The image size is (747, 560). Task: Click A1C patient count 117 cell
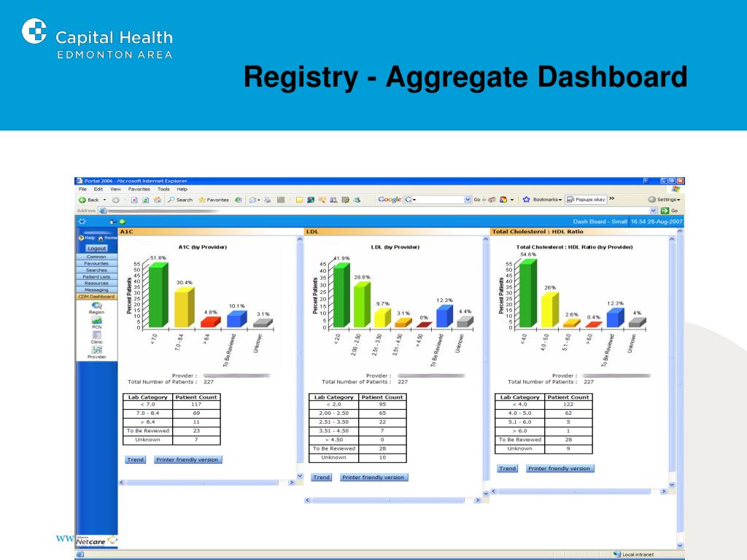click(x=196, y=404)
